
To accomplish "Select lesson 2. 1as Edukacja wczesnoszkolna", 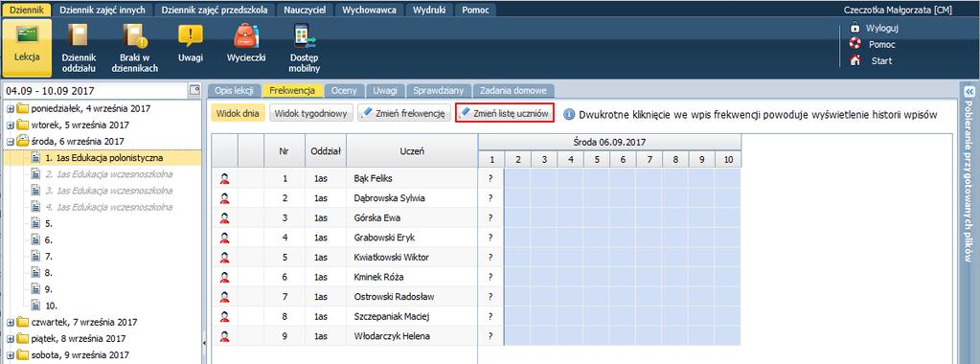I will (109, 174).
